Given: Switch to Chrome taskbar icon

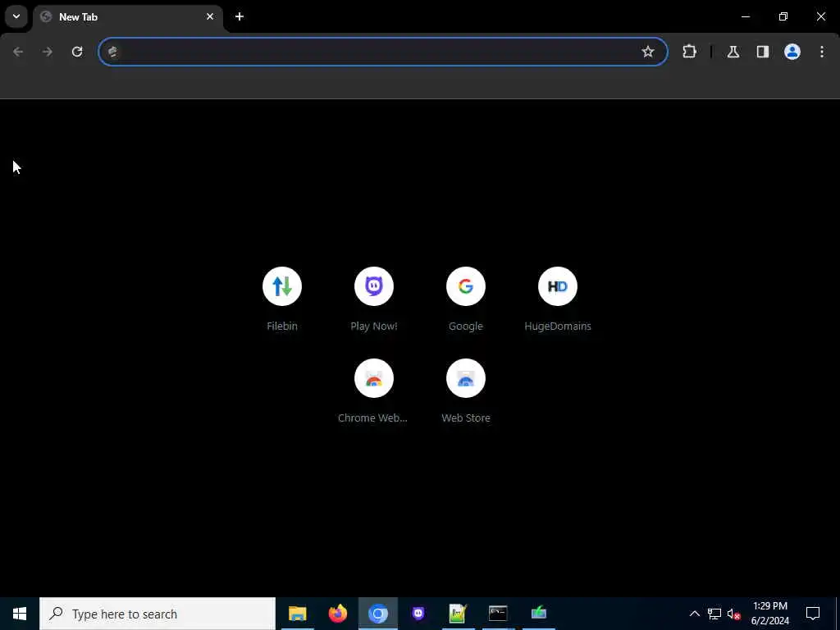Looking at the screenshot, I should click(377, 614).
